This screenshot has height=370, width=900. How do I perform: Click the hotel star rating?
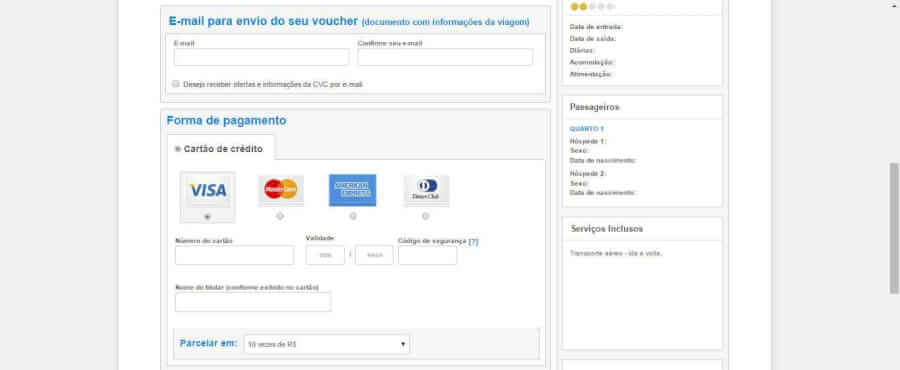coord(592,6)
